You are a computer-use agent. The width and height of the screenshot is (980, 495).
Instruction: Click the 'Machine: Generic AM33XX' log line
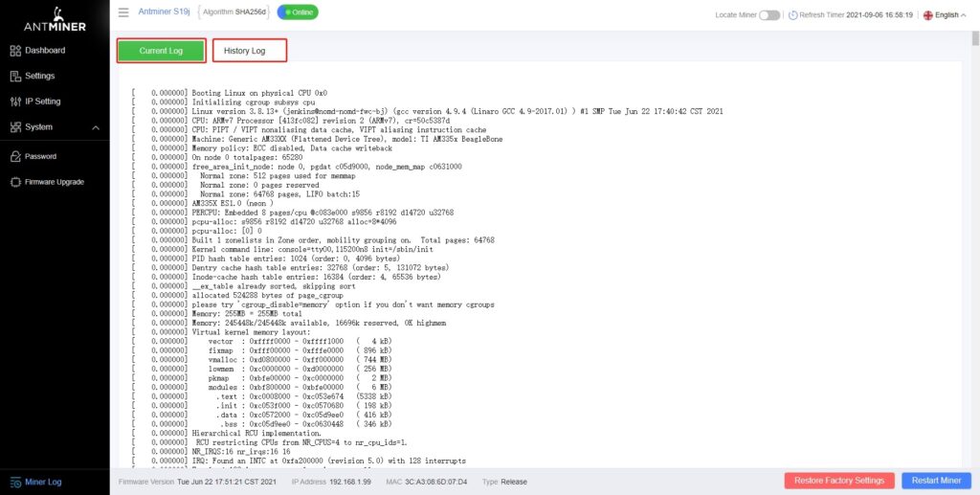[x=317, y=139]
